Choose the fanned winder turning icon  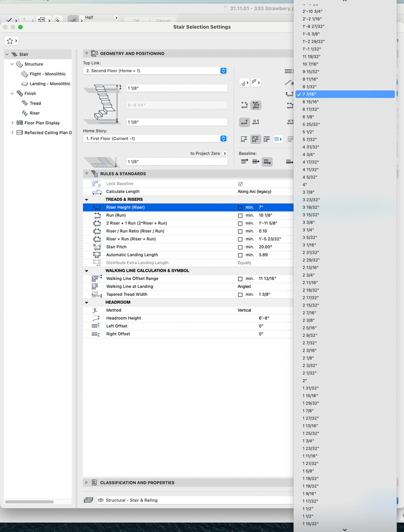[267, 139]
